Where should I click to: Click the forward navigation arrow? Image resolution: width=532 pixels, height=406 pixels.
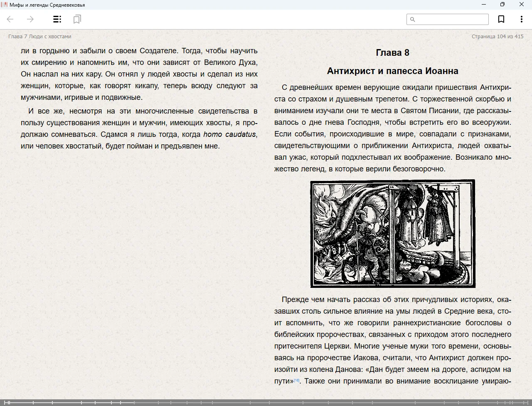point(30,19)
